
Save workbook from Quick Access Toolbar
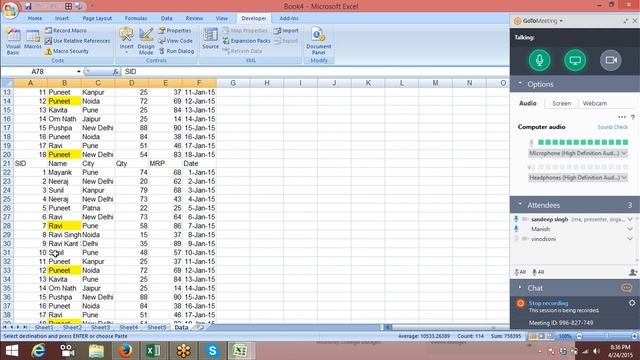click(x=28, y=6)
